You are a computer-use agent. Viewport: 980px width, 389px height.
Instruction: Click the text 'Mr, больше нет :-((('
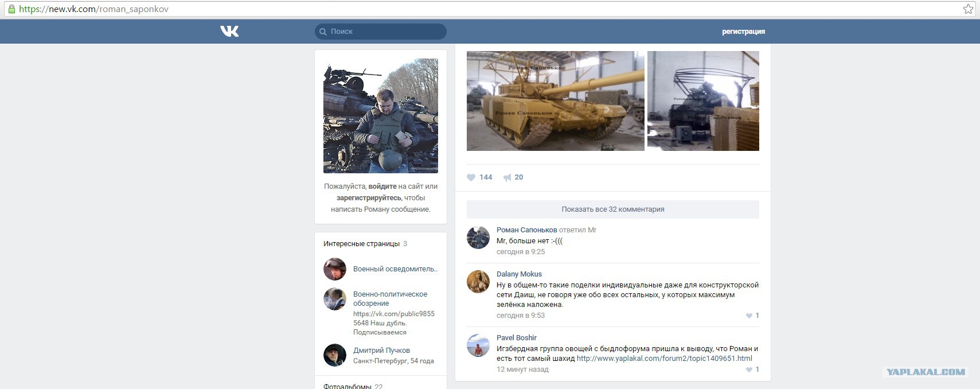point(529,241)
